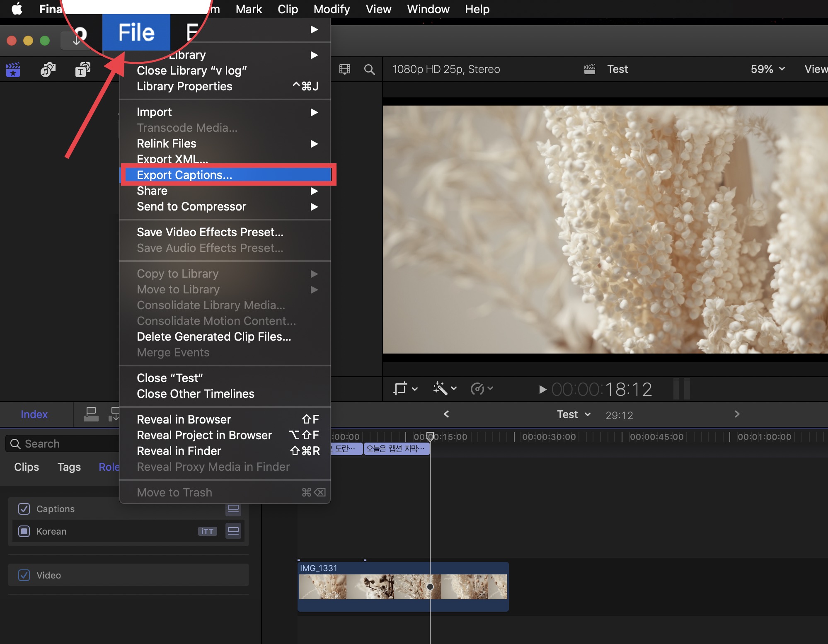828x644 pixels.
Task: Click the filmstrip clip appearance icon
Action: [x=344, y=69]
